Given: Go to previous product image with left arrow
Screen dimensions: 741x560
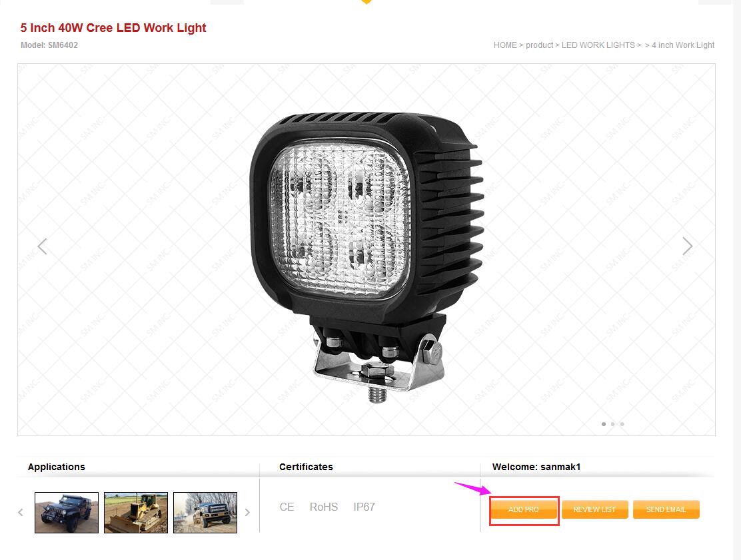Looking at the screenshot, I should pyautogui.click(x=42, y=246).
